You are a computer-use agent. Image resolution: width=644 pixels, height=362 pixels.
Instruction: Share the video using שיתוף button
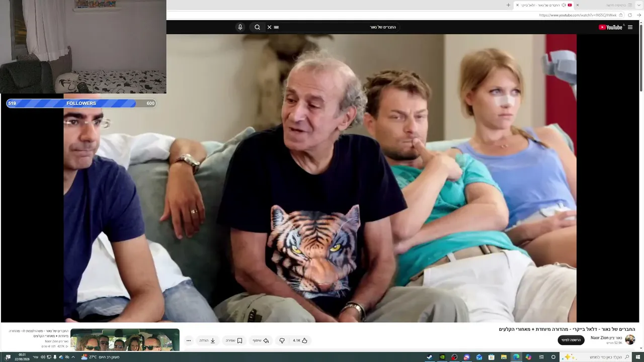pyautogui.click(x=261, y=340)
